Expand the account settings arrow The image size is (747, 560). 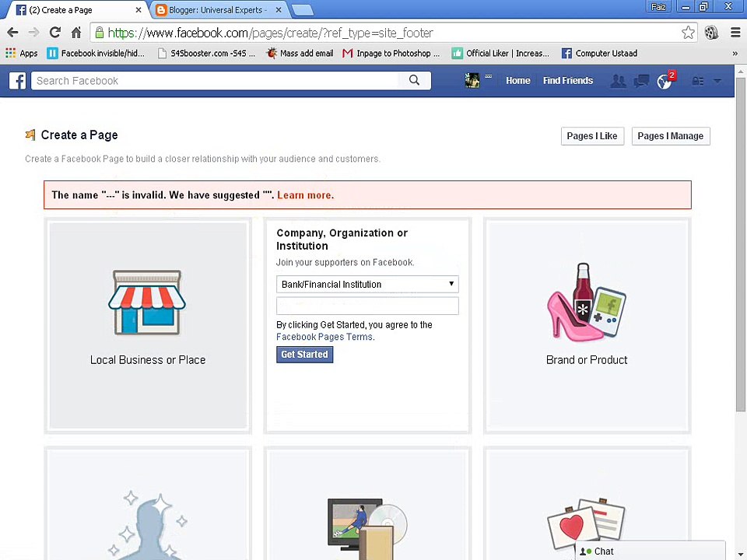(x=717, y=81)
